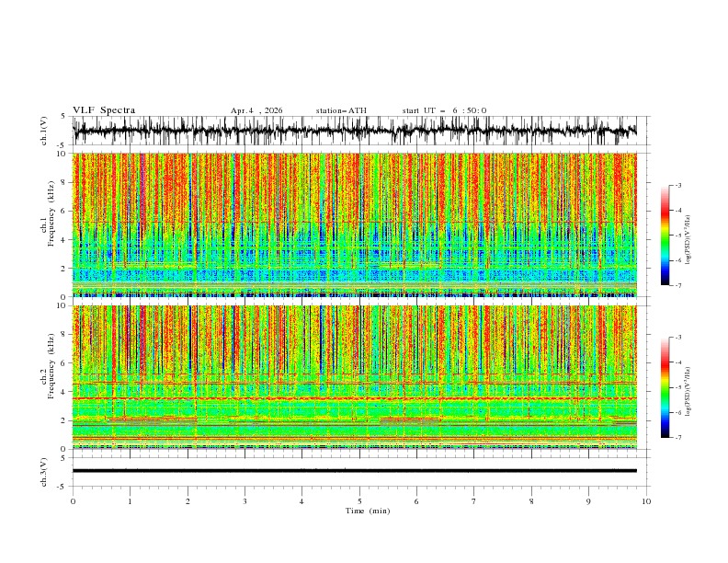728x563 pixels.
Task: Click the ch.2 "Frequency (kHz)" axis label
Action: (x=51, y=365)
